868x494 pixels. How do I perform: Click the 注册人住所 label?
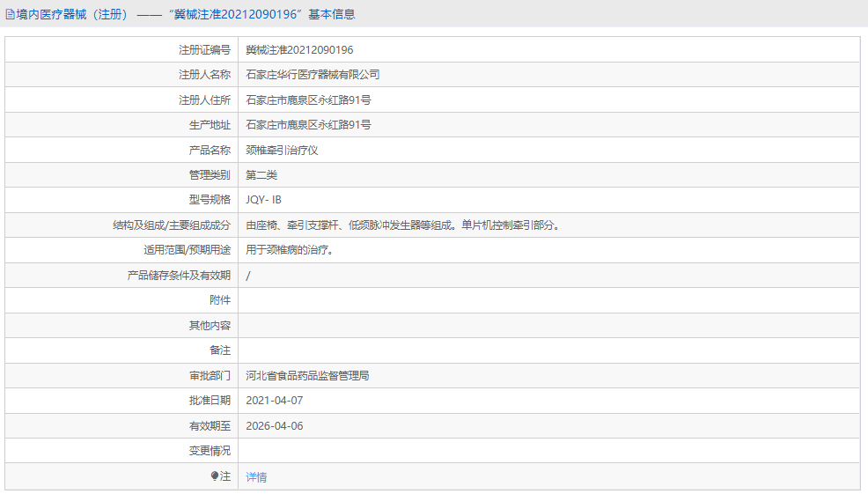pyautogui.click(x=204, y=100)
